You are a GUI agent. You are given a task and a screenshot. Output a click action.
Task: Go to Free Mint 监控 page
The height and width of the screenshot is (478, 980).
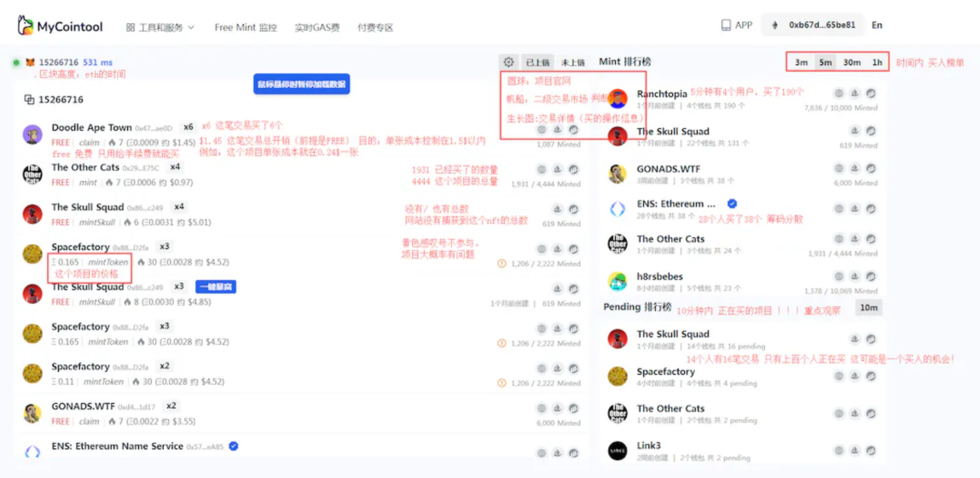pyautogui.click(x=246, y=27)
